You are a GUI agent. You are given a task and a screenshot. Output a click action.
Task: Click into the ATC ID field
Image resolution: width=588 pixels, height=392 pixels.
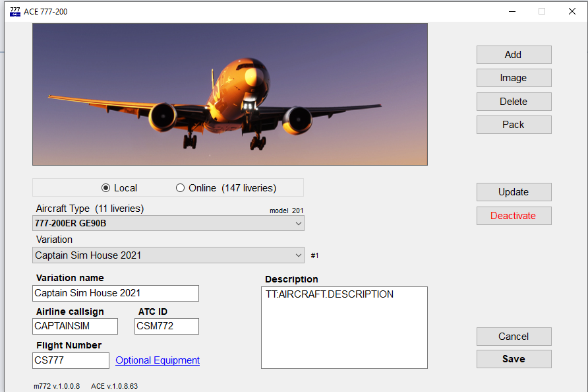(166, 326)
